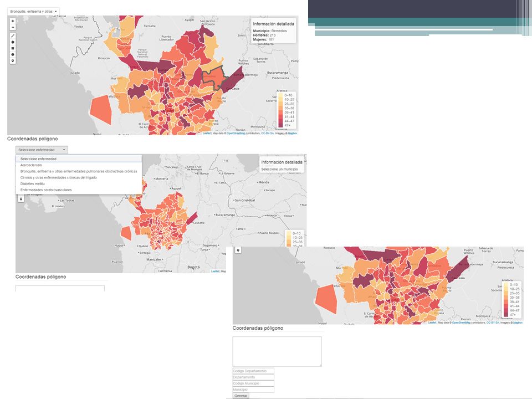Click the Manizales label on middle map

click(x=154, y=259)
